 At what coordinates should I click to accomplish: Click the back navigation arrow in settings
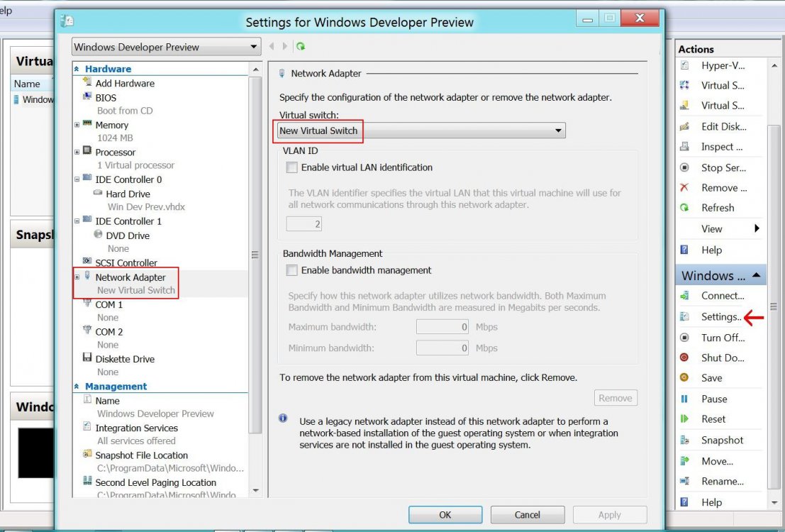coord(272,46)
